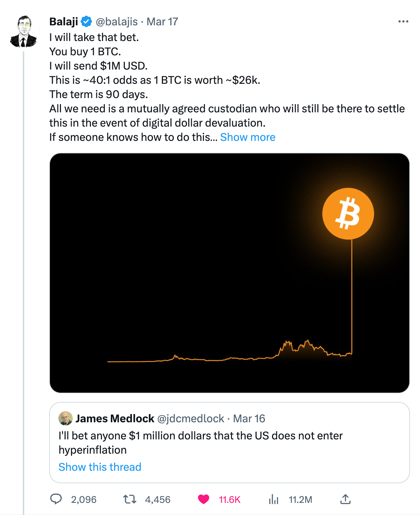
Task: Toggle the pink heart like button
Action: tap(204, 499)
